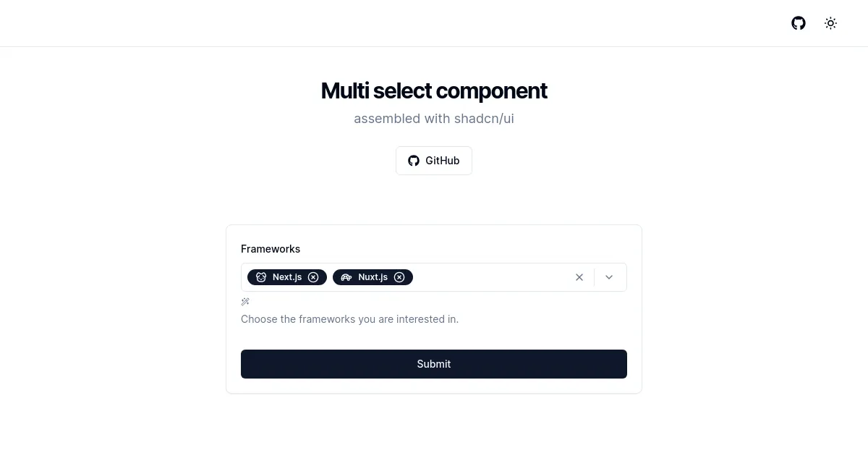Click the car icon on the Nuxt.js badge
Image resolution: width=868 pixels, height=456 pixels.
tap(346, 276)
